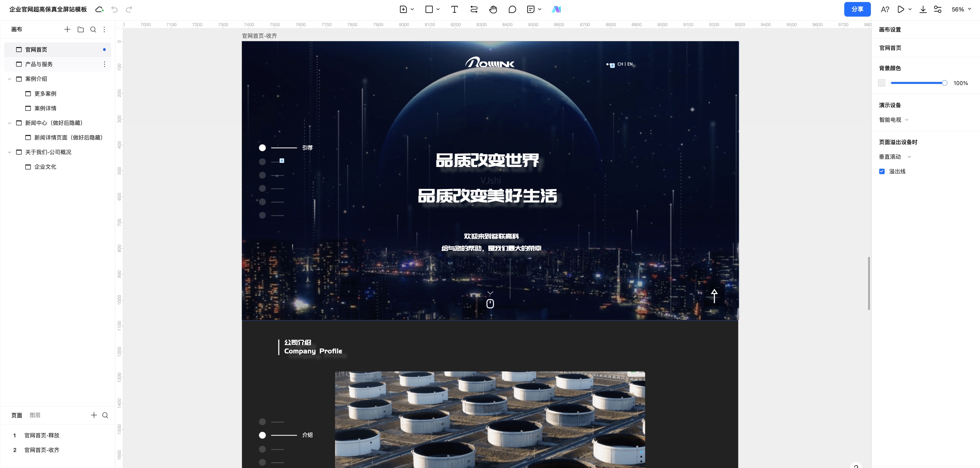Open the 垂直滚动 overflow dropdown
This screenshot has height=468, width=980.
[895, 157]
